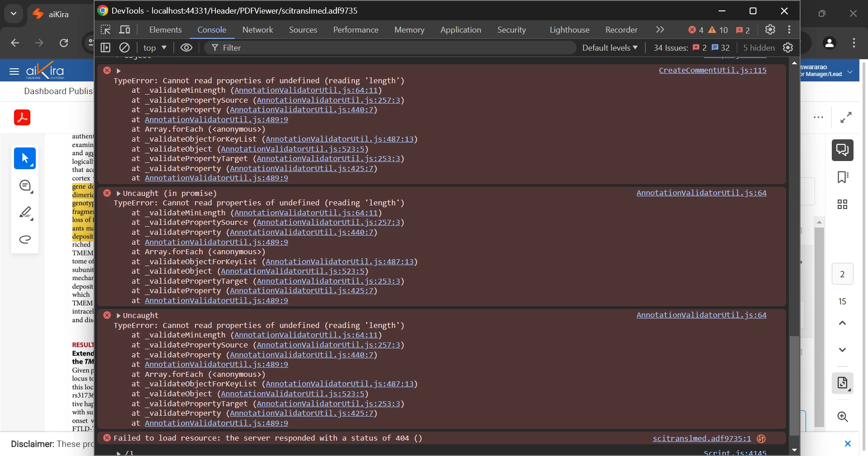Open the Performance tab
The width and height of the screenshot is (868, 456).
tap(356, 30)
